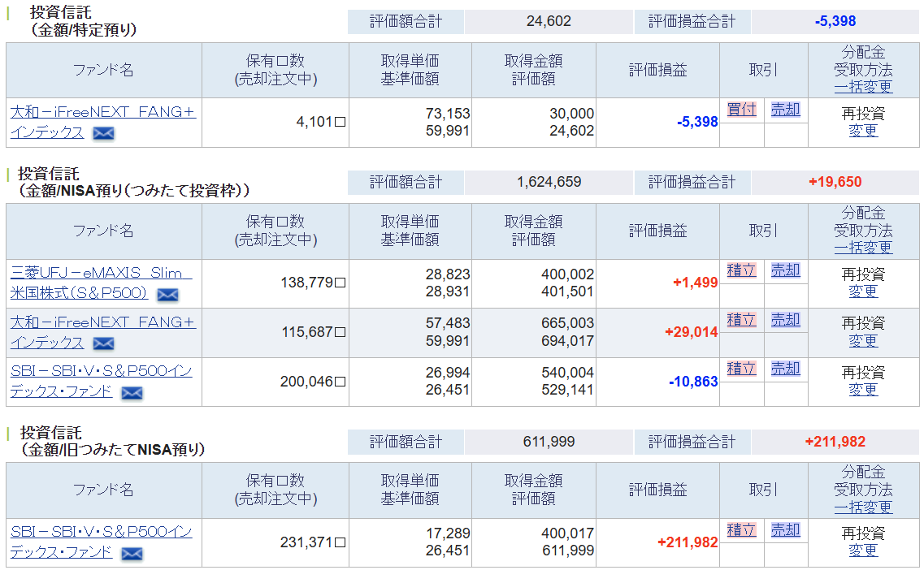The width and height of the screenshot is (924, 570).
Task: Click 売却 for SBI・V・S&P500 in NISA つみたて投資枠
Action: tap(786, 369)
